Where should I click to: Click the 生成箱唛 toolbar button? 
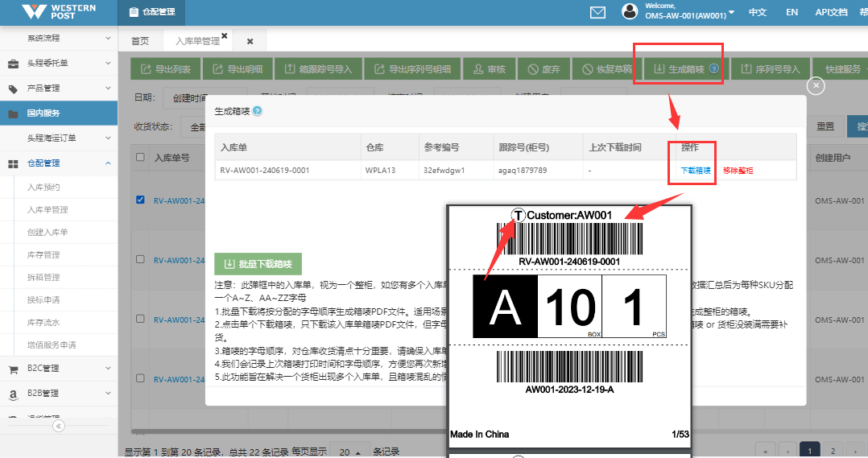click(685, 69)
